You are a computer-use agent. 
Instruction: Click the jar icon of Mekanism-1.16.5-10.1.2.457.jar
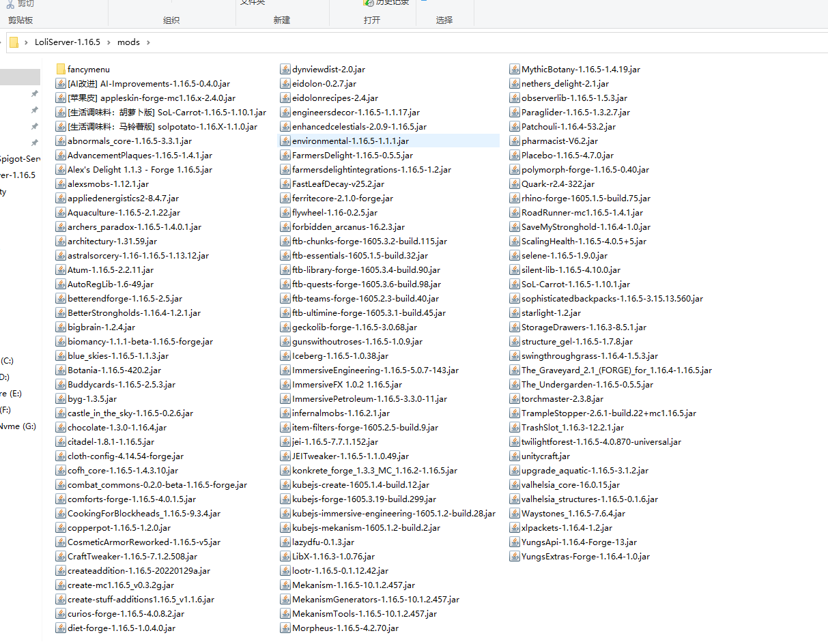[286, 585]
